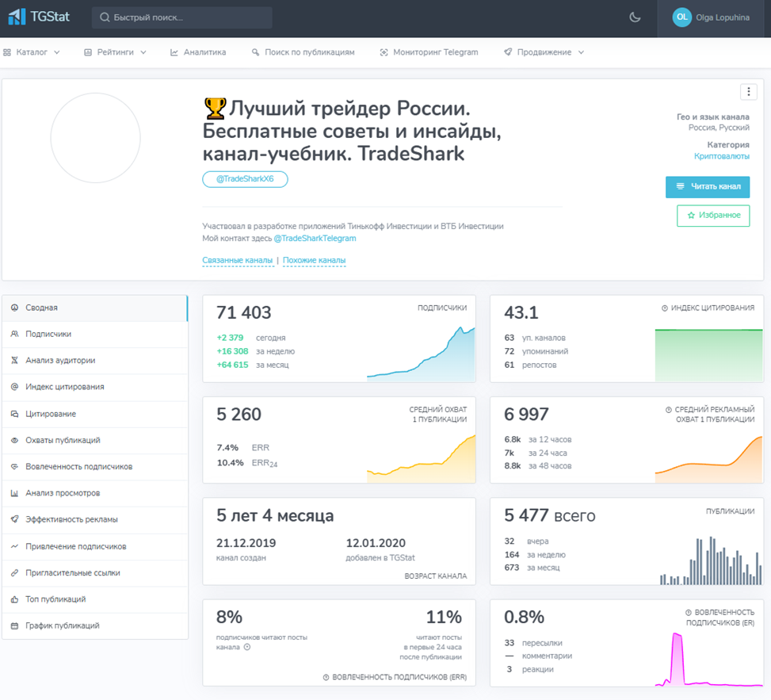Click the Цитирование sidebar icon
This screenshot has width=771, height=700.
[x=15, y=414]
